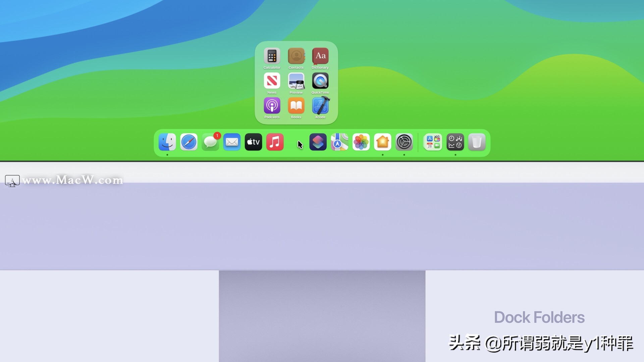Image resolution: width=644 pixels, height=362 pixels.
Task: Click the Dictionary label in folder
Action: (x=320, y=68)
